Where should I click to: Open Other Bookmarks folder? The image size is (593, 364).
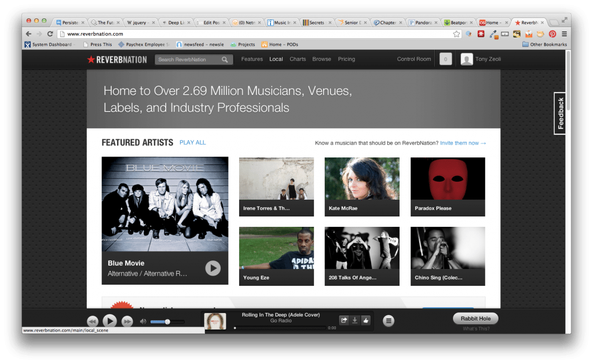pos(544,44)
